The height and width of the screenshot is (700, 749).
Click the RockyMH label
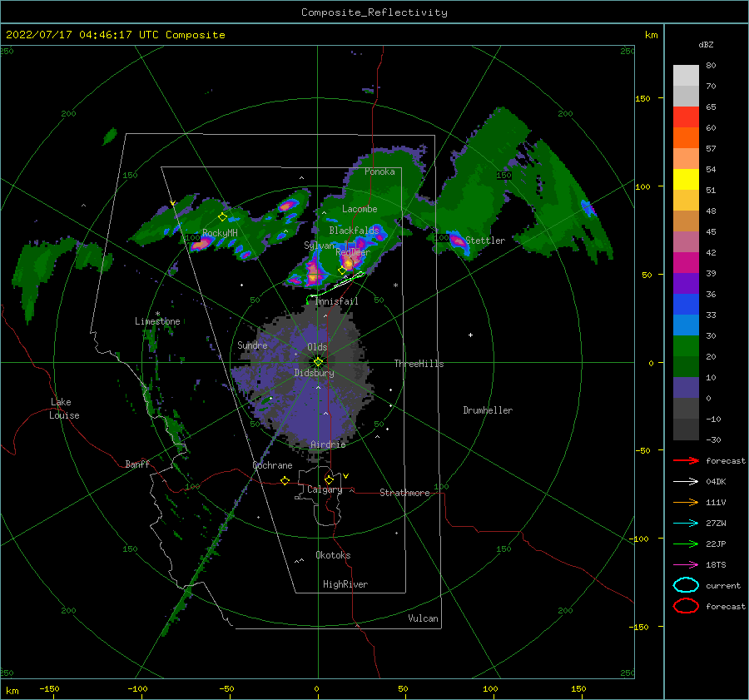point(220,233)
